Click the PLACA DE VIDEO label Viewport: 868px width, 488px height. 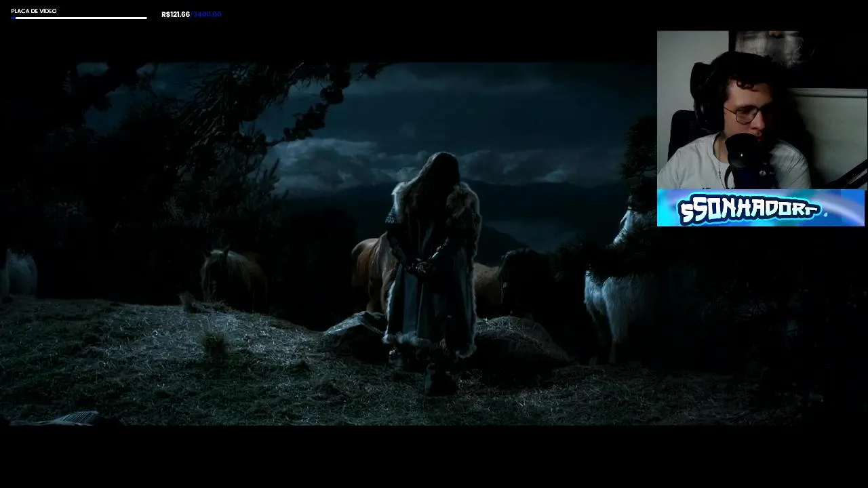click(34, 11)
